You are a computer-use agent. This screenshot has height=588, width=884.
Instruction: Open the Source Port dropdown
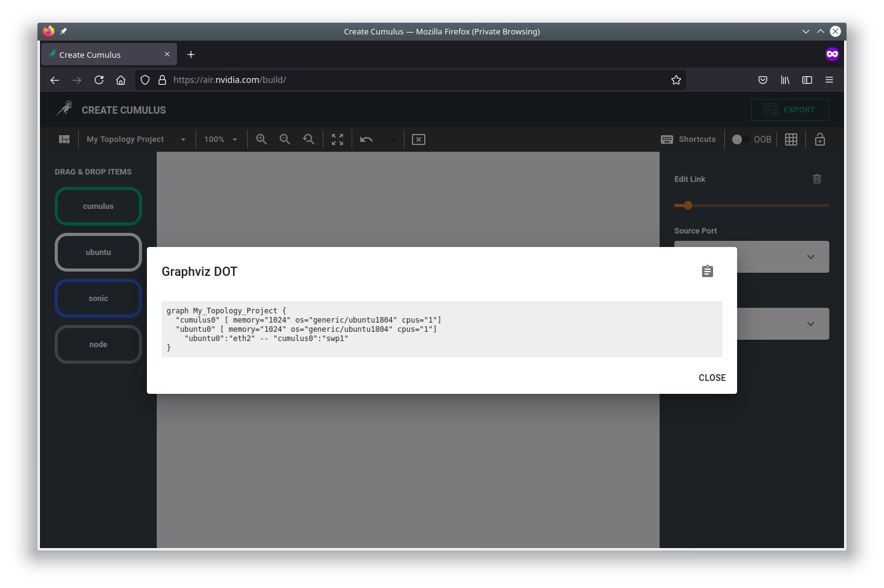pos(752,257)
